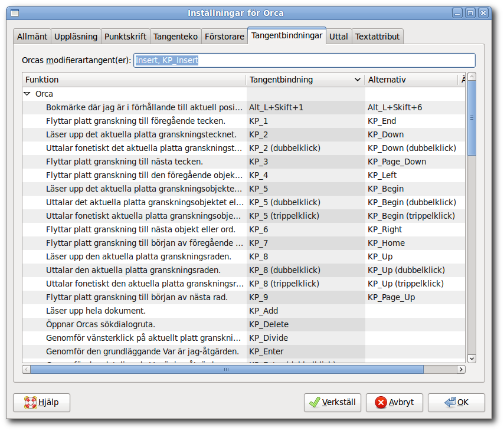This screenshot has width=504, height=431.
Task: Sort by the Alternativ column header
Action: (411, 80)
